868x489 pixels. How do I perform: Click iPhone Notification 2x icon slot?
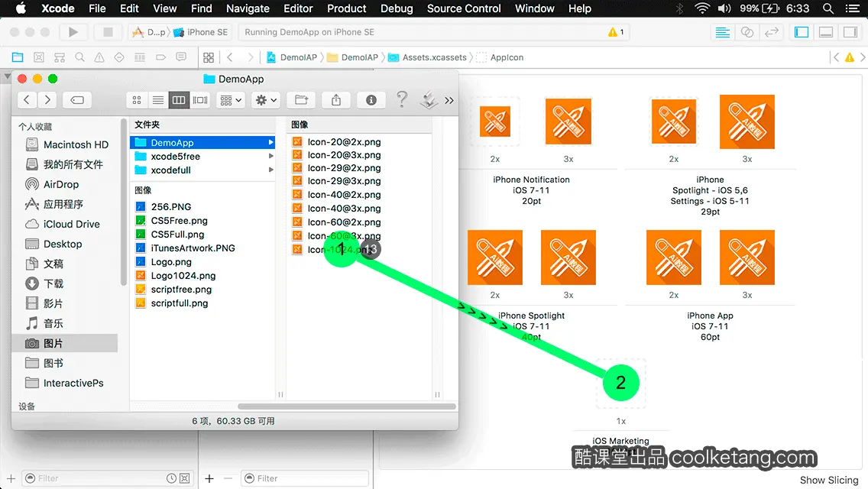(495, 121)
